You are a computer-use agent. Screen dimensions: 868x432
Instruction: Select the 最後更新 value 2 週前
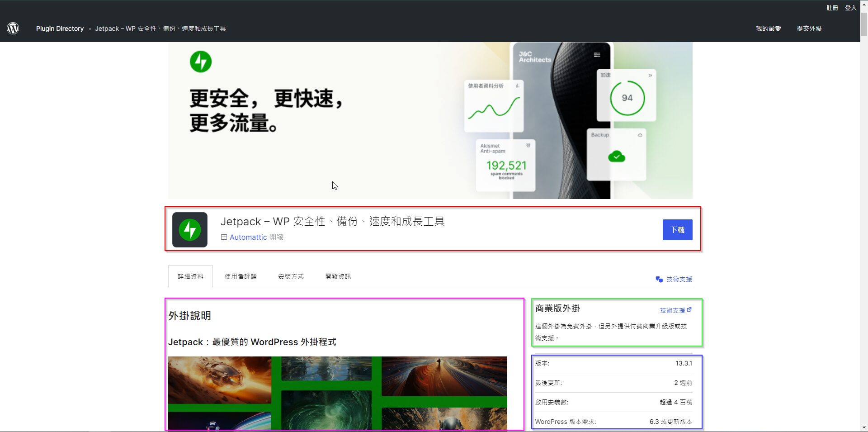click(x=683, y=383)
